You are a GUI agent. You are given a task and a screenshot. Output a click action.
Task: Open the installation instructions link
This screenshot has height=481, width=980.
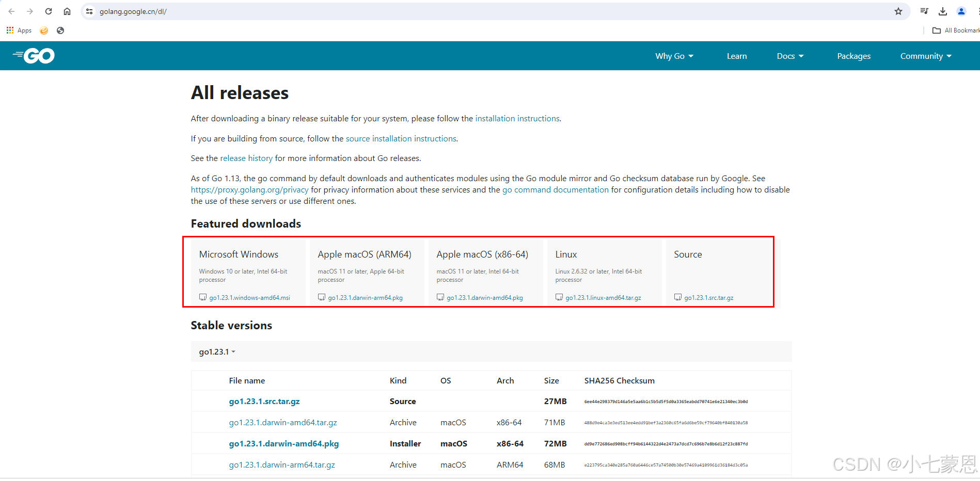tap(517, 119)
